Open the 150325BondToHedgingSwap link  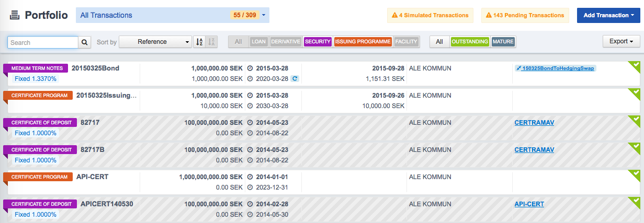(x=555, y=68)
